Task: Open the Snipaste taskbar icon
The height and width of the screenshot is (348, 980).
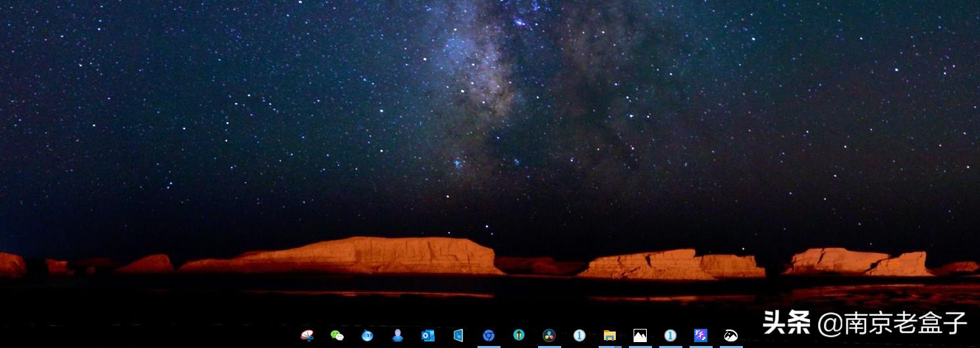Action: (x=307, y=335)
